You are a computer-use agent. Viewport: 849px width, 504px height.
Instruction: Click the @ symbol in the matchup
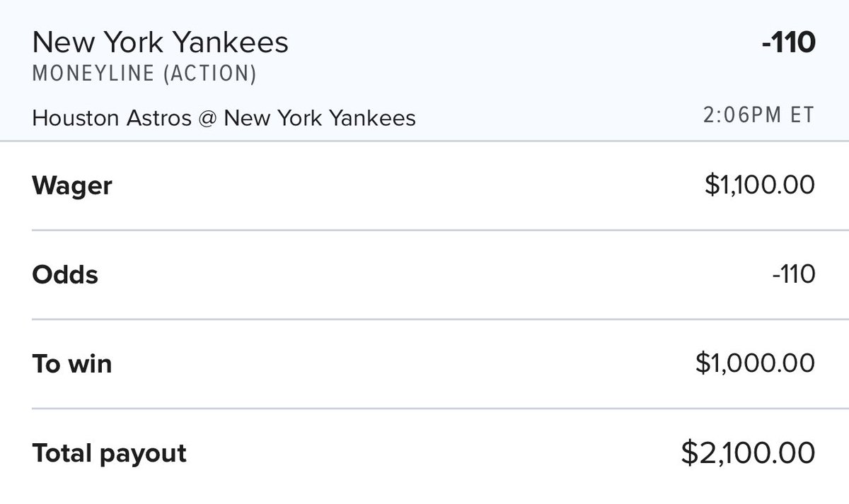click(207, 117)
